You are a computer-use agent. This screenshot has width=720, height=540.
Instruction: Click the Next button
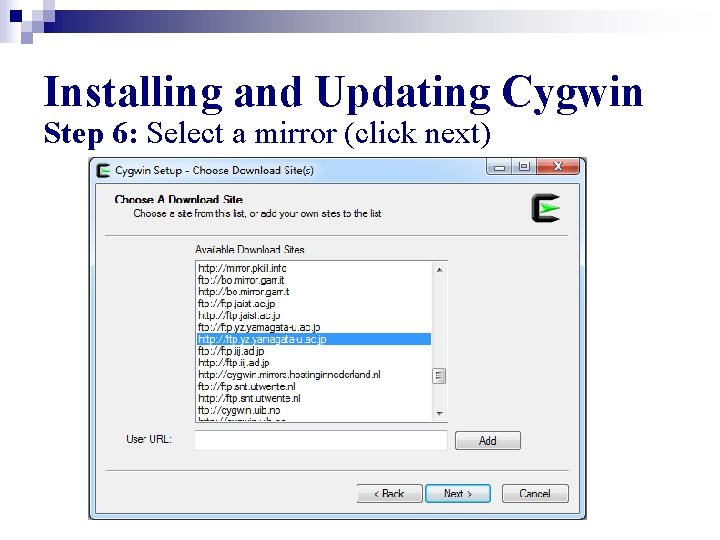458,494
